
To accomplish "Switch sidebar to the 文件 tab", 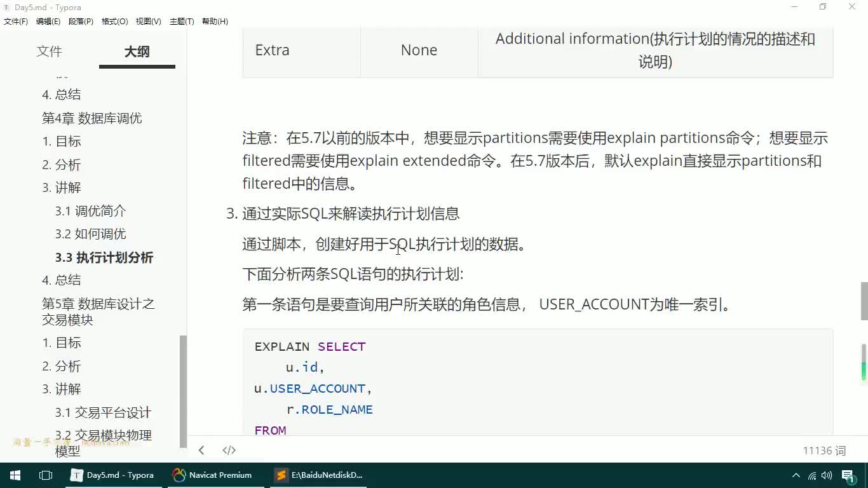I will pos(50,51).
